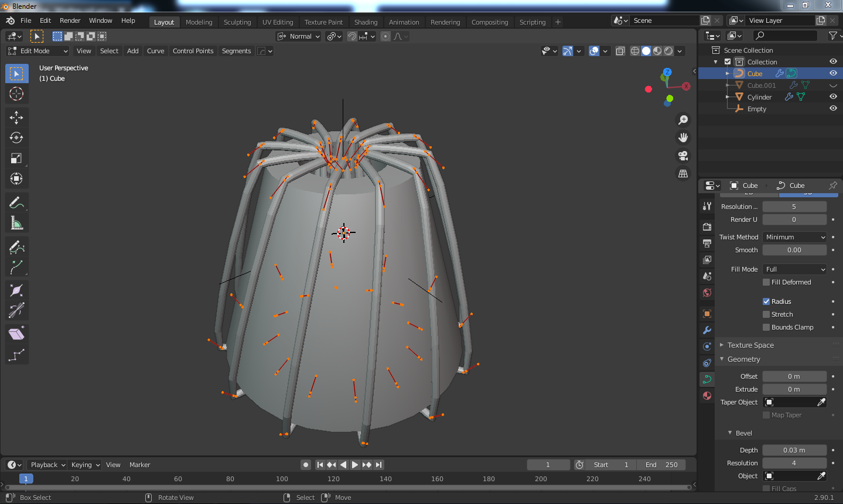Open the Normal transform orientation dropdown
The width and height of the screenshot is (843, 504).
[299, 36]
